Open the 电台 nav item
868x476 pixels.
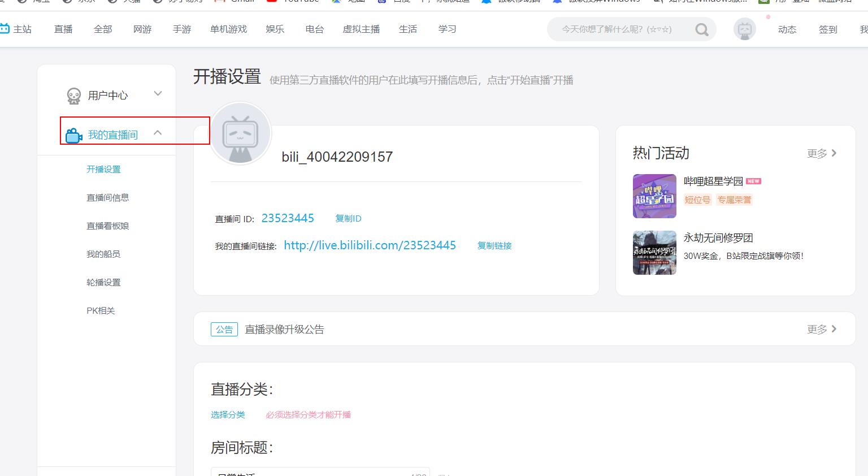coord(315,29)
